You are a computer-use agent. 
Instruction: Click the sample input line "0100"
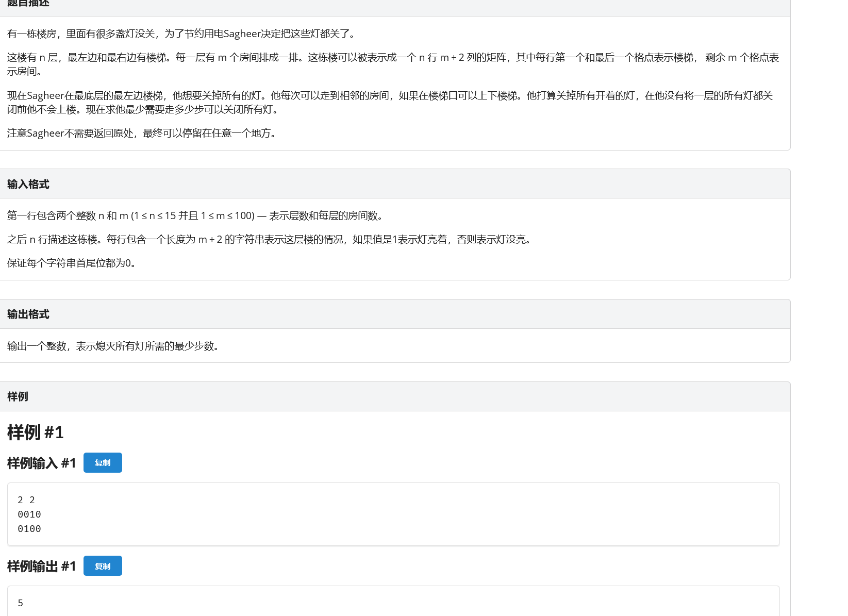coord(29,529)
